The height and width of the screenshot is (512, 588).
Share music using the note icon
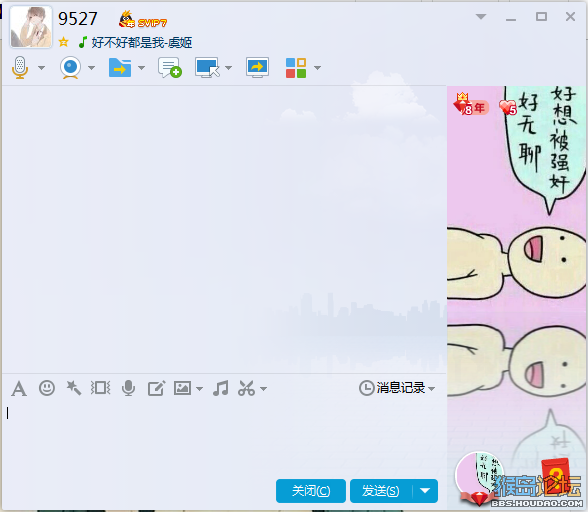[220, 388]
